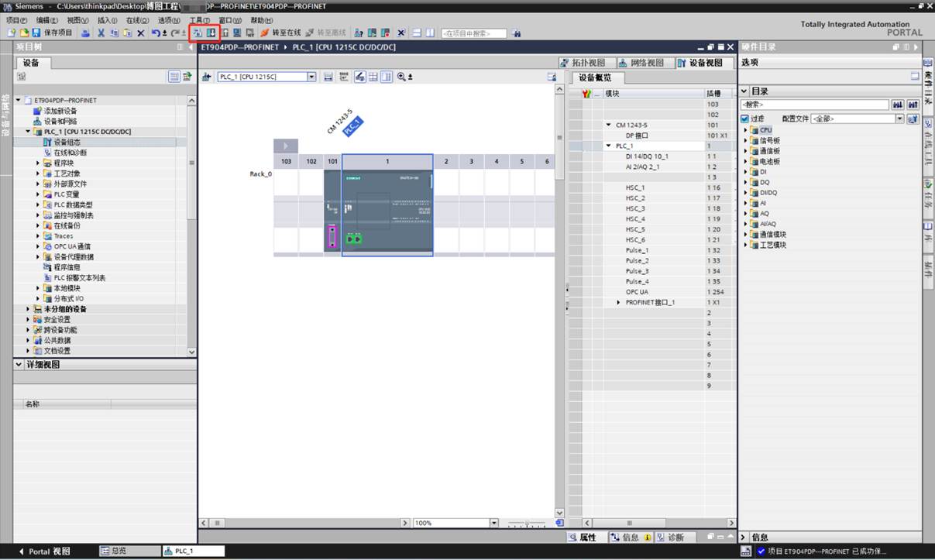The height and width of the screenshot is (560, 935).
Task: Click in the hardware catalog search field
Action: [814, 105]
